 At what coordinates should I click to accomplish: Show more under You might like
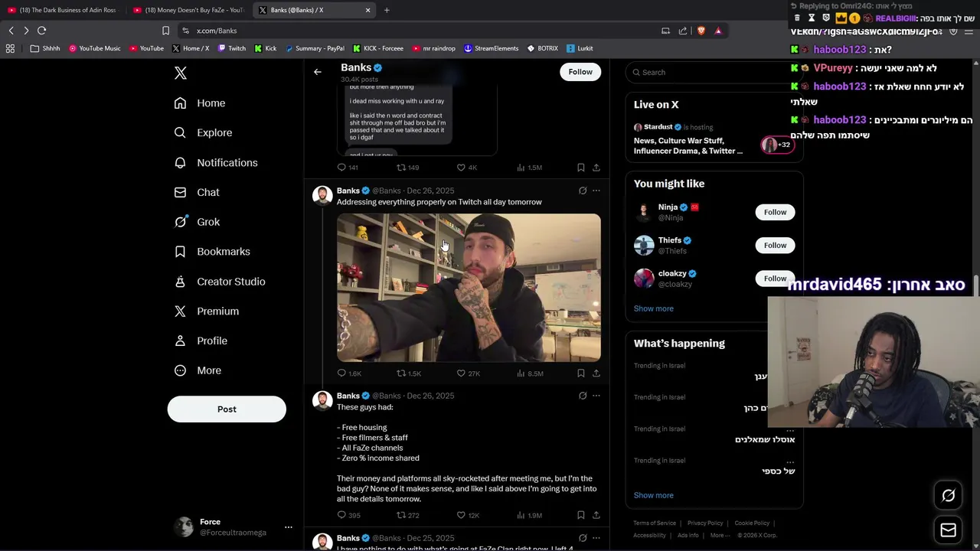pyautogui.click(x=654, y=308)
